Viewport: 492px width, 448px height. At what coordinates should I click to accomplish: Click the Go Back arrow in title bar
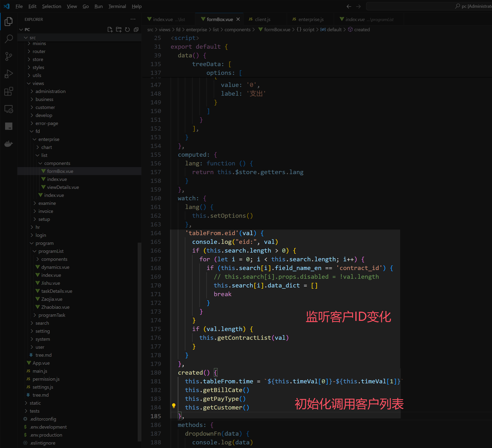pos(349,6)
